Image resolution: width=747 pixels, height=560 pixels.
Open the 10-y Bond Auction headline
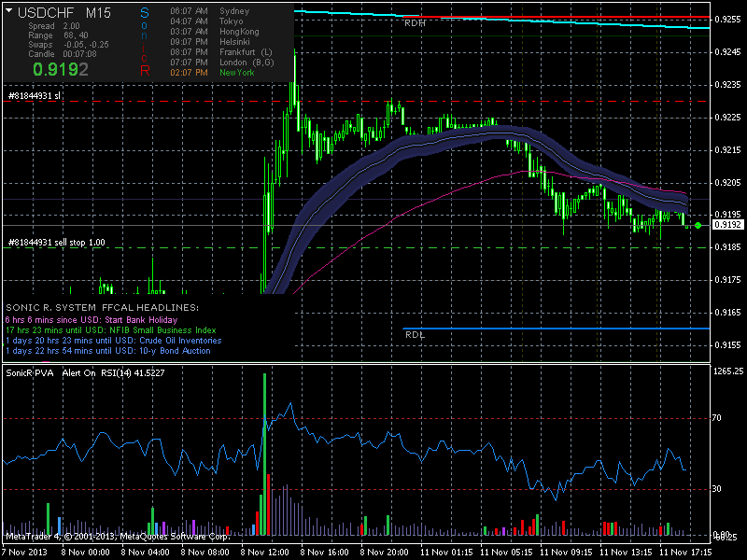click(110, 351)
